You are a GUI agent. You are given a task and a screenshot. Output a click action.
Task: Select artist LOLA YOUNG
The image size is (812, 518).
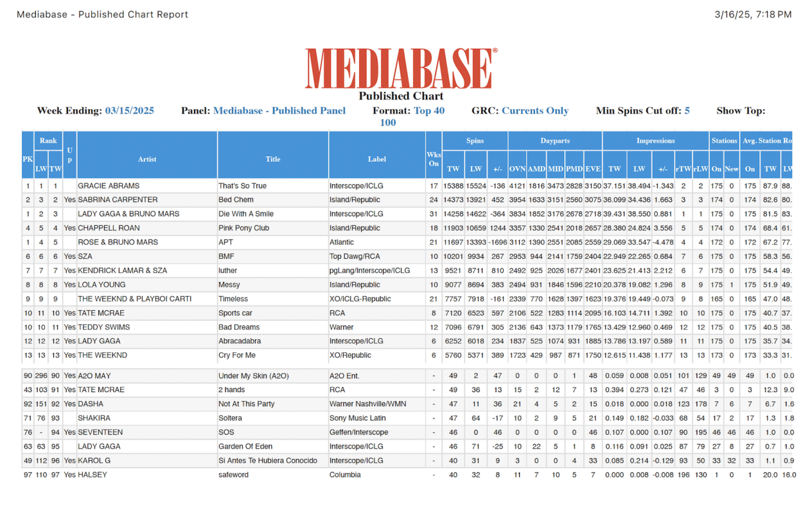coord(101,285)
